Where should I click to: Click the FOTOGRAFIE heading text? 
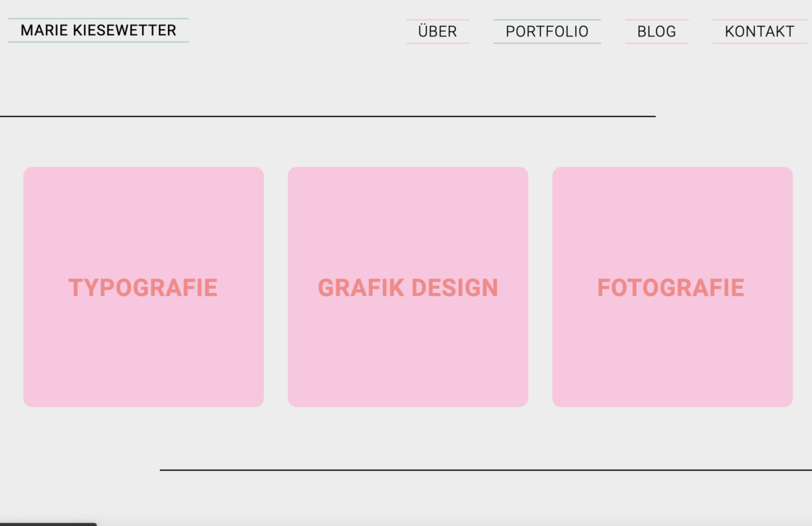click(671, 288)
